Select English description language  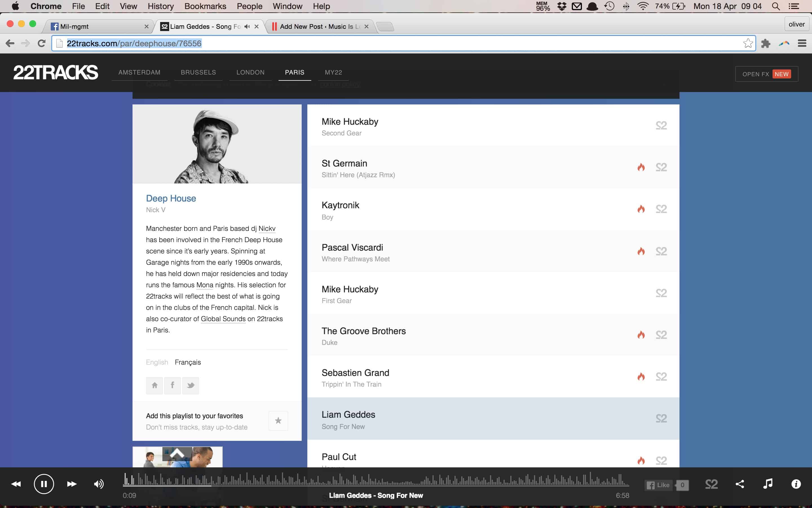tap(157, 362)
